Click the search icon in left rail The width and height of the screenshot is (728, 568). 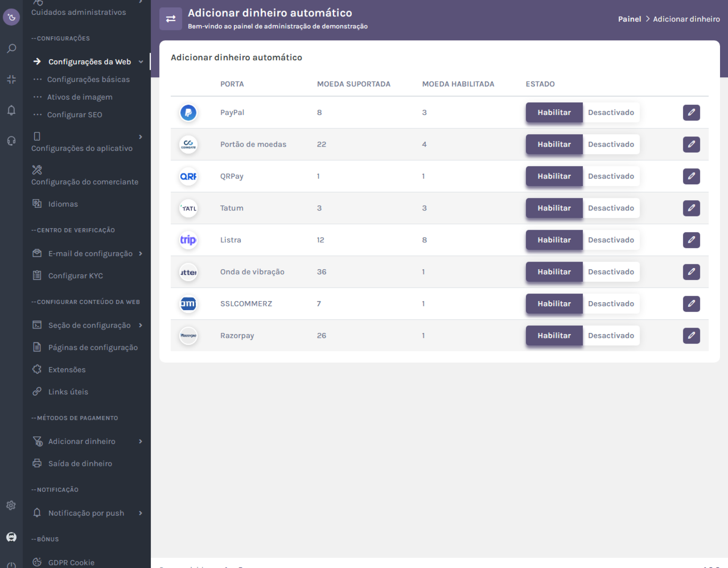[11, 49]
